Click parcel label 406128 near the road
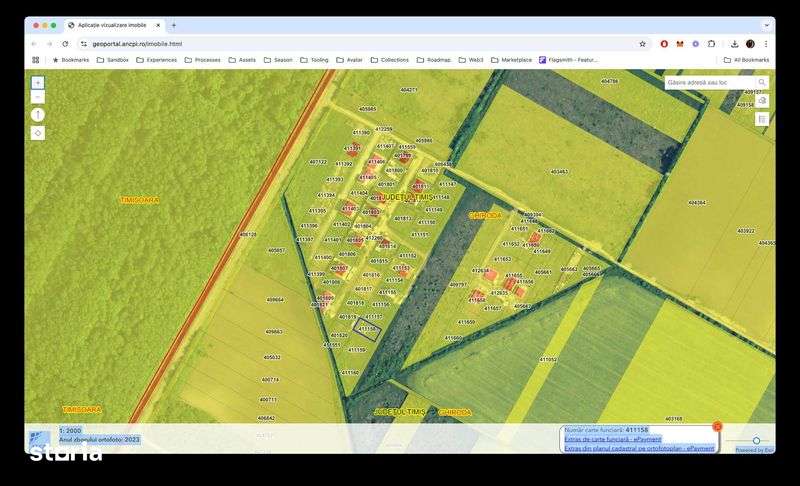Viewport: 800px width, 486px height. coord(248,235)
